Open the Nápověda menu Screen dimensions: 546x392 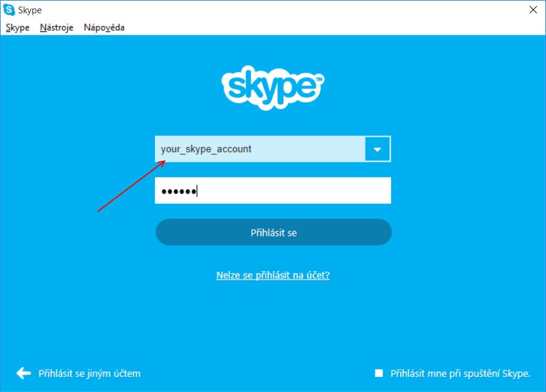[104, 27]
